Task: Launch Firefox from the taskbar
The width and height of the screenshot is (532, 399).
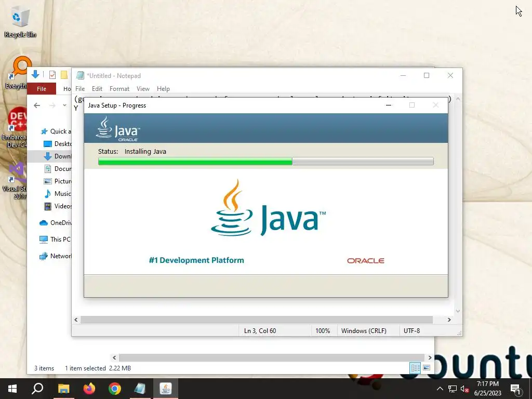Action: coord(89,389)
